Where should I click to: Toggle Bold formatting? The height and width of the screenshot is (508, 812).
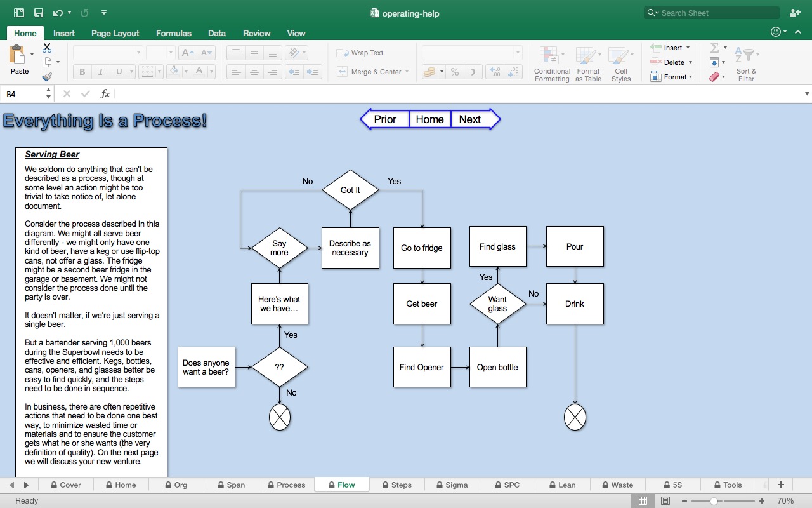[x=82, y=72]
